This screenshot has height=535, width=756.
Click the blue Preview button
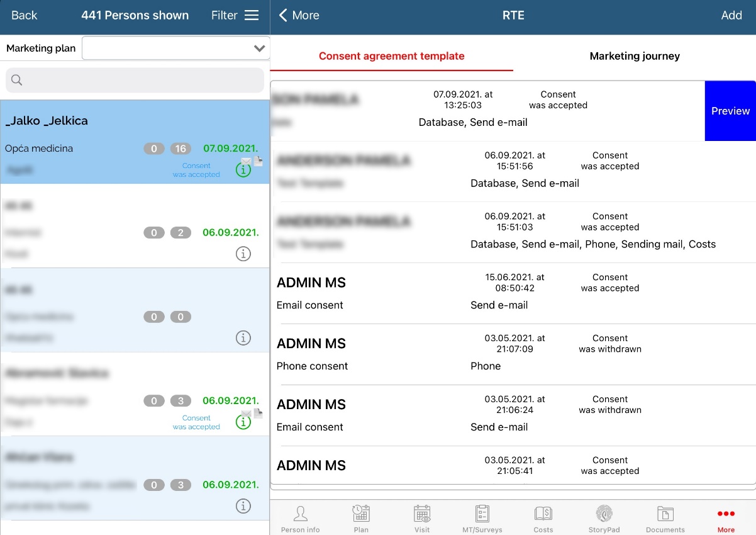coord(730,111)
